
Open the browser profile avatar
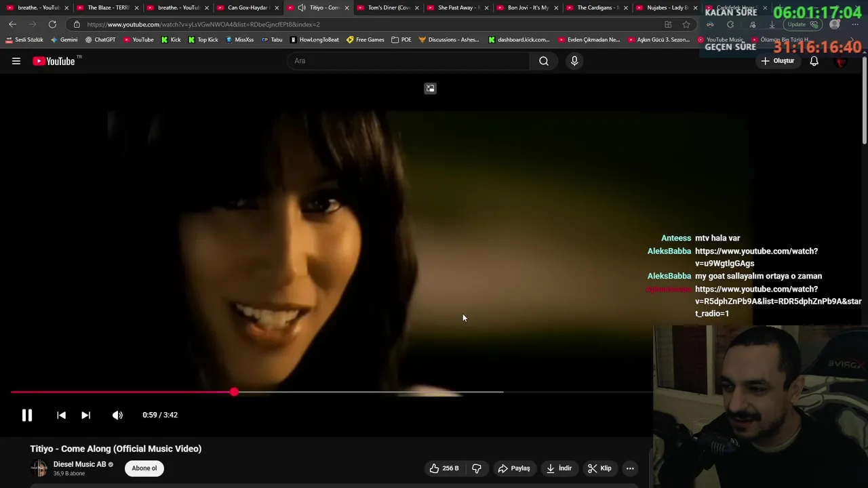coord(835,24)
